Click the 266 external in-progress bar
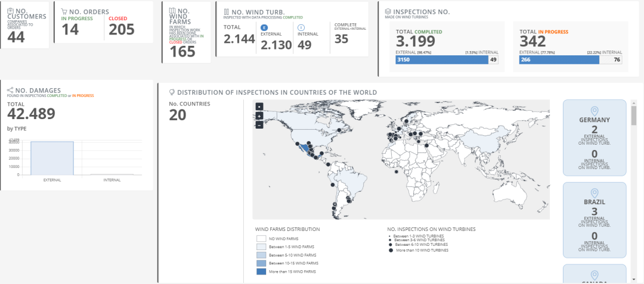The image size is (644, 284). [561, 60]
